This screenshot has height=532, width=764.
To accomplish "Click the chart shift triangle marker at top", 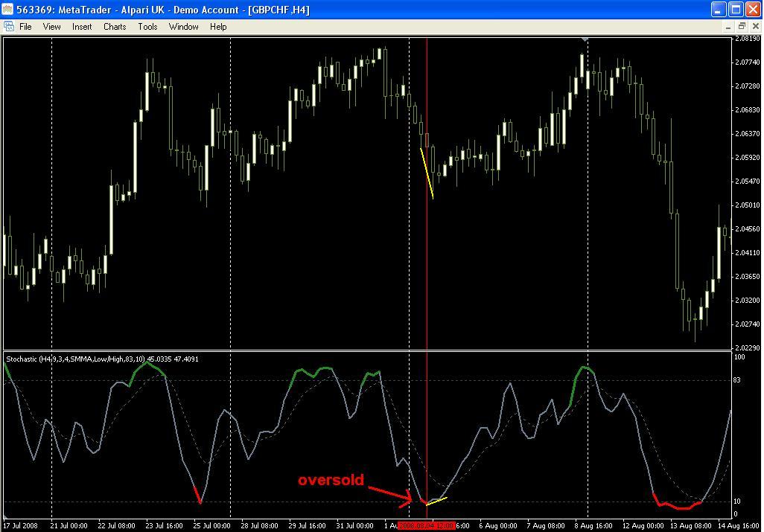I will point(585,38).
